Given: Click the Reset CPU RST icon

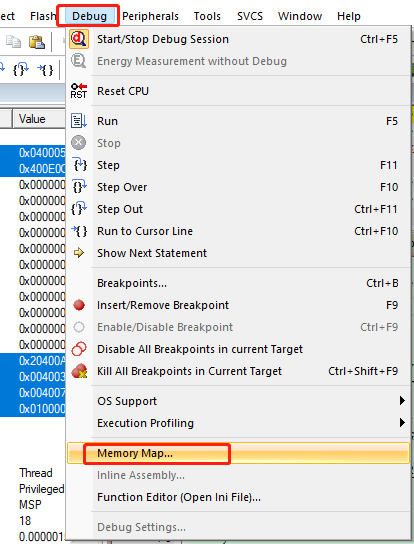Looking at the screenshot, I should coord(79,91).
